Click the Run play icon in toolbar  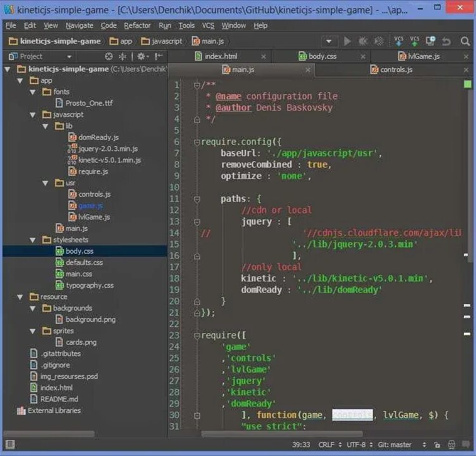(347, 41)
